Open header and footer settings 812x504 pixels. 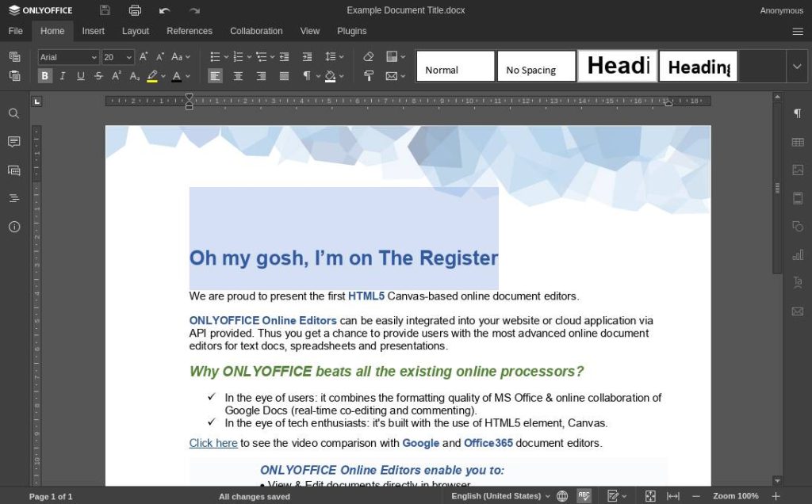798,198
